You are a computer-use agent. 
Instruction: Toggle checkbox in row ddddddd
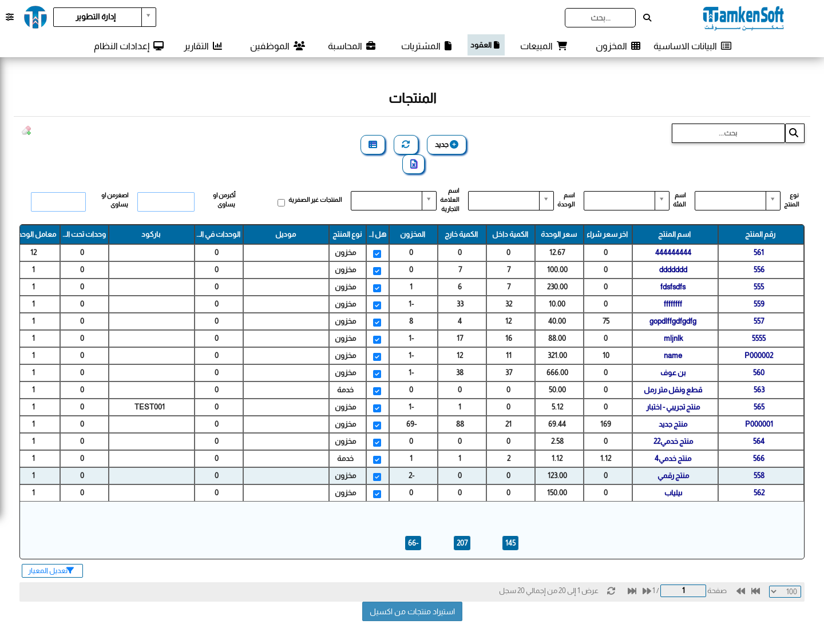tap(377, 271)
